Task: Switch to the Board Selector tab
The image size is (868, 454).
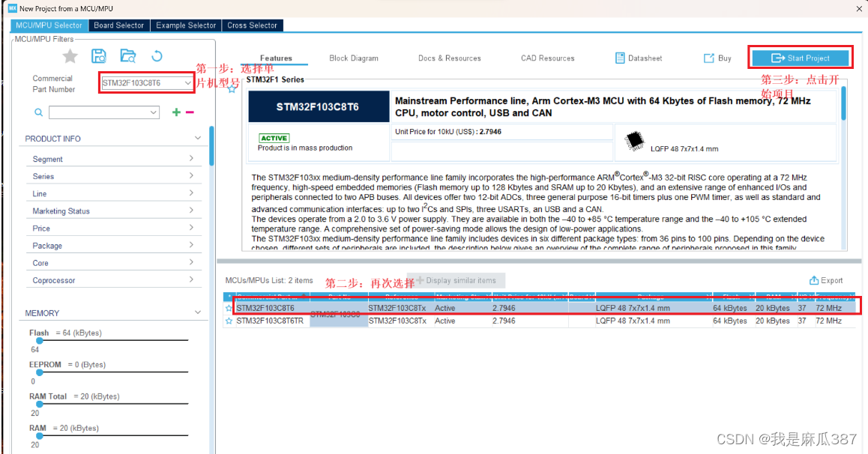Action: (x=119, y=25)
